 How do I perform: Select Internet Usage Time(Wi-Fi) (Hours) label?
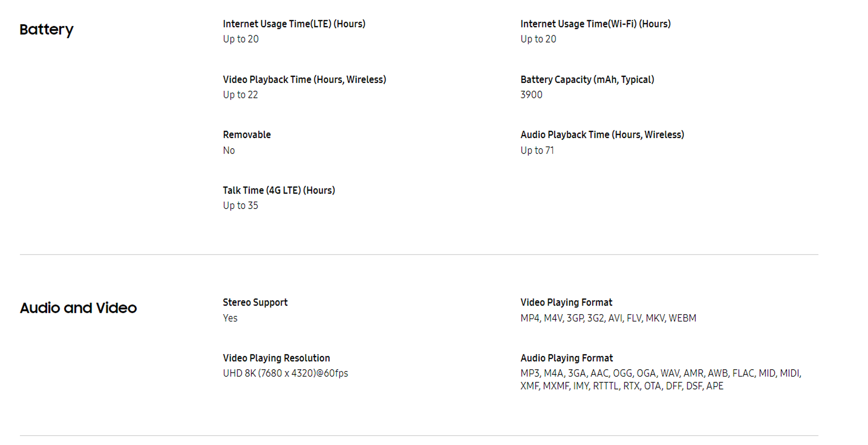coord(596,24)
